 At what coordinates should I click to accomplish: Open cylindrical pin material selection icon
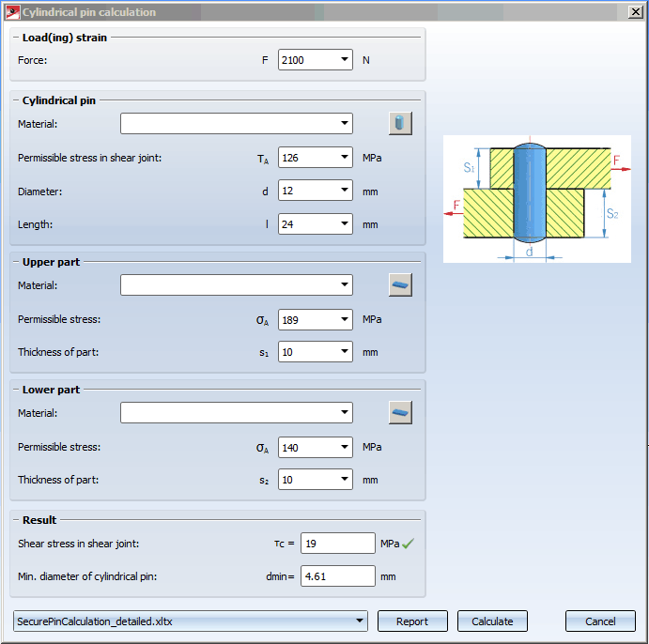[400, 124]
